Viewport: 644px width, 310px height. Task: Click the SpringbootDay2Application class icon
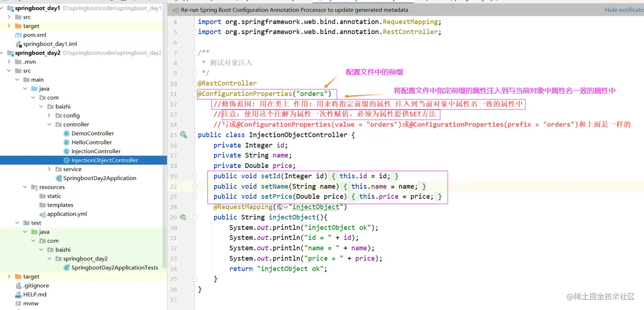tap(59, 178)
